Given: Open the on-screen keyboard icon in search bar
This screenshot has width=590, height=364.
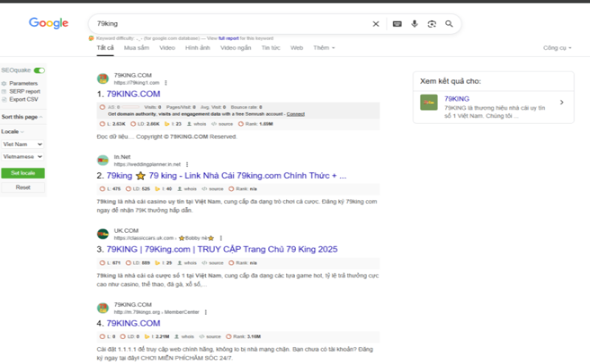Looking at the screenshot, I should [x=397, y=24].
